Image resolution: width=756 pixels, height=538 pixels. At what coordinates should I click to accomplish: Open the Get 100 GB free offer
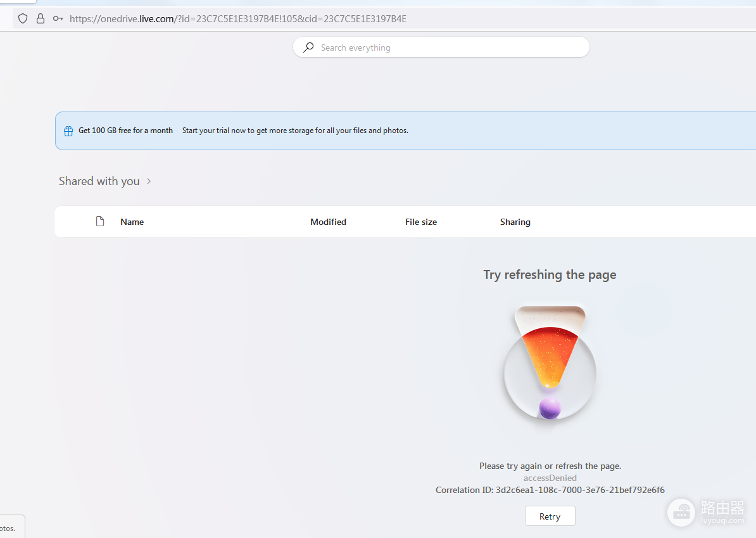click(125, 131)
